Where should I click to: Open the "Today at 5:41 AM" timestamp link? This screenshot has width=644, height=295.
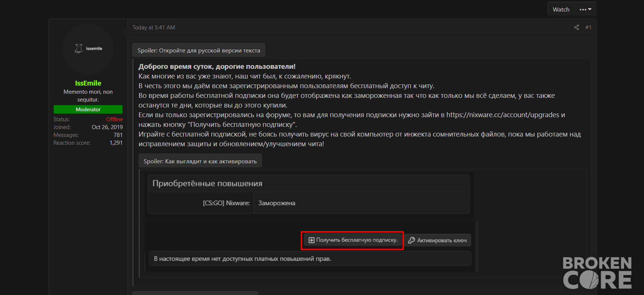tap(154, 27)
